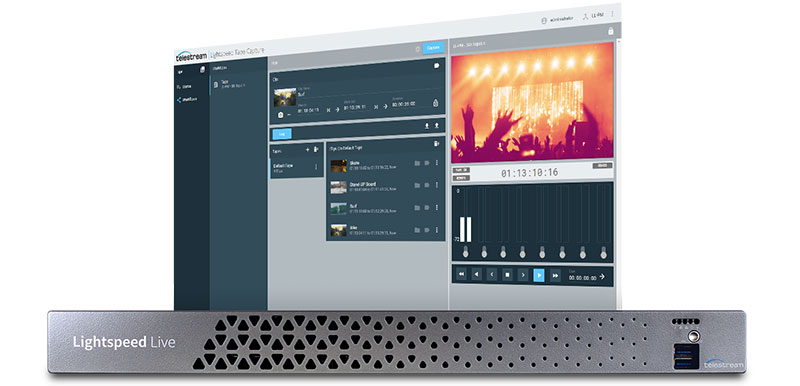Adjust the first audio channel slider knob
The image size is (800, 386).
coord(465,253)
